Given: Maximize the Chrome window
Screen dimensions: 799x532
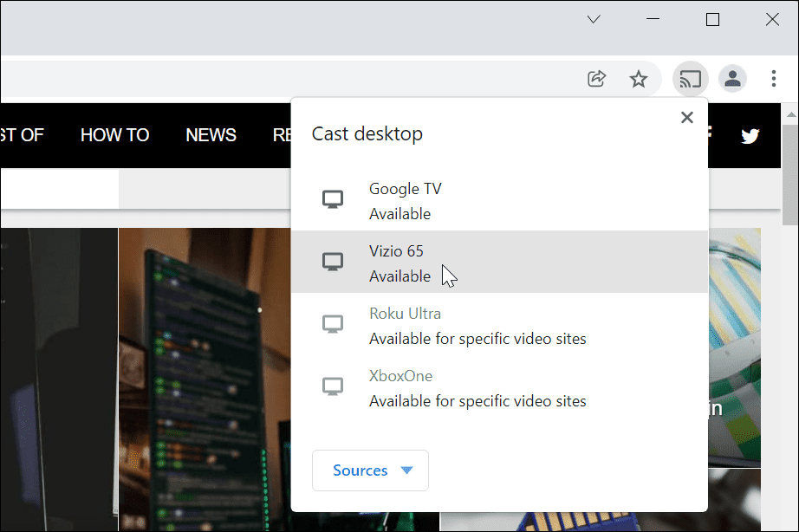Looking at the screenshot, I should click(x=712, y=19).
